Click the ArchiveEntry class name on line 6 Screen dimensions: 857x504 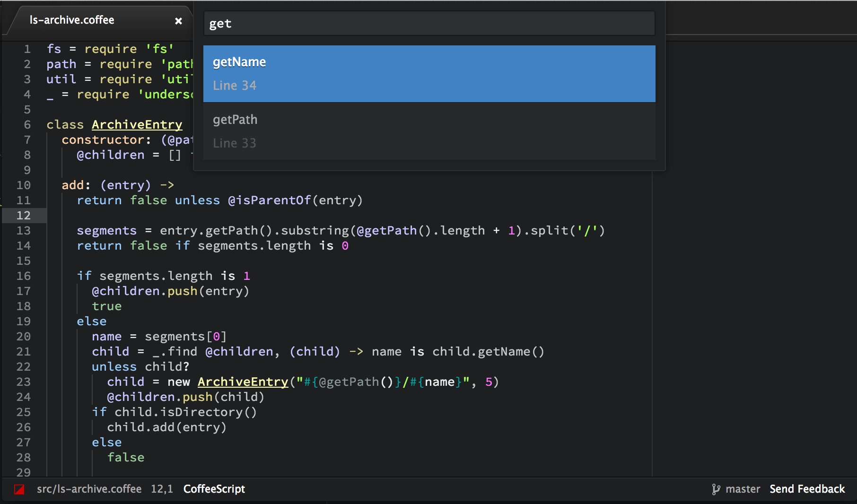click(x=137, y=125)
